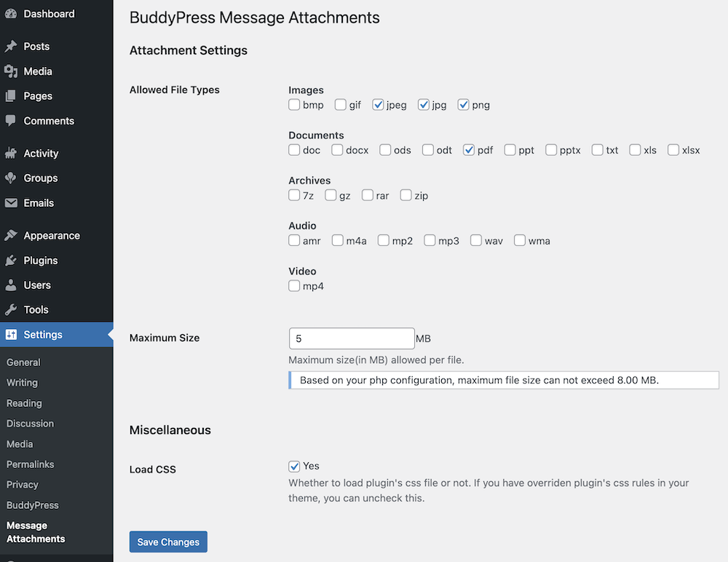Check the pptx file type
This screenshot has height=562, width=728.
coord(551,149)
